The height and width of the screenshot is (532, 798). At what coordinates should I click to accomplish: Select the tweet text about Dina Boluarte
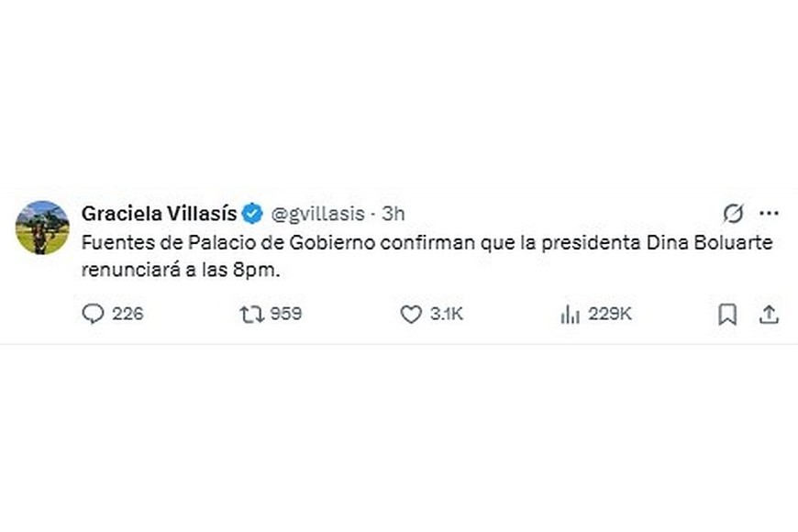click(367, 257)
